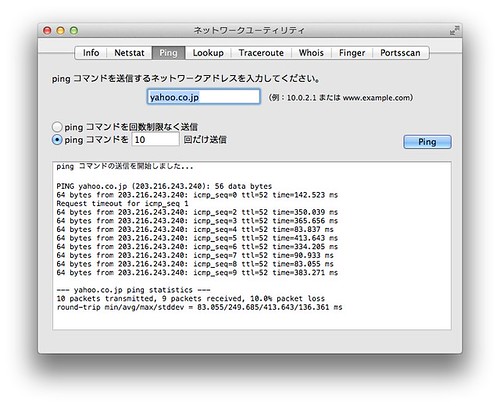Viewport: 500px width, 406px height.
Task: Click the window title ネットワークユーティリティ
Action: pyautogui.click(x=249, y=31)
